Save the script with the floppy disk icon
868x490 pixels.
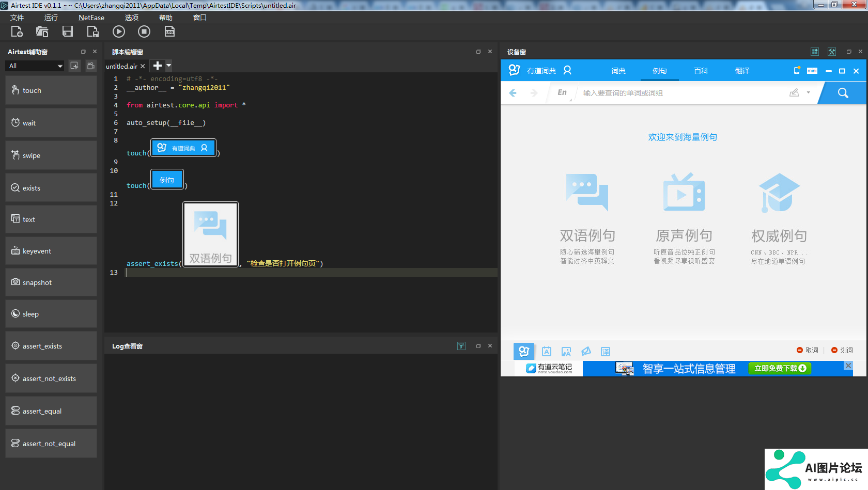point(67,31)
